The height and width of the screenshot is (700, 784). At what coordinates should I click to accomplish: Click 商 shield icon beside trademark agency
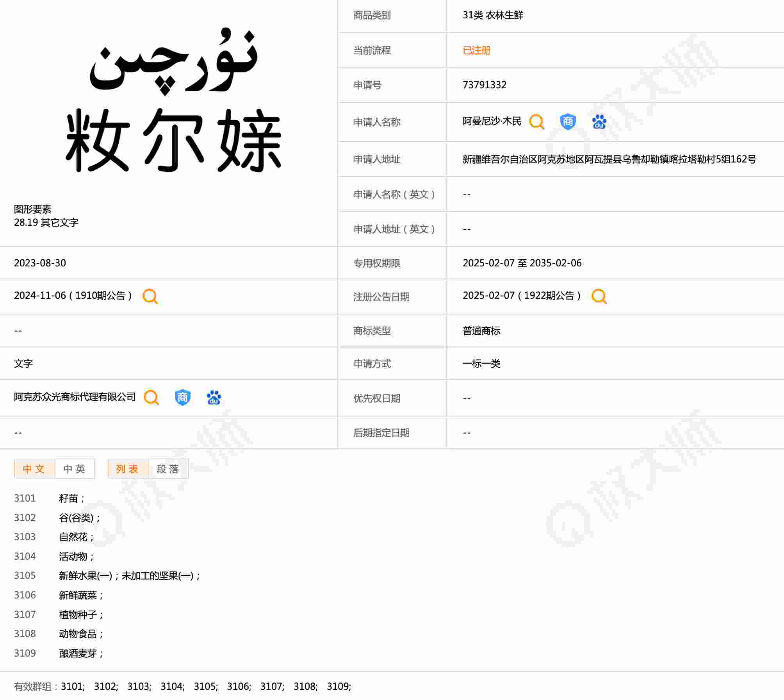point(182,398)
